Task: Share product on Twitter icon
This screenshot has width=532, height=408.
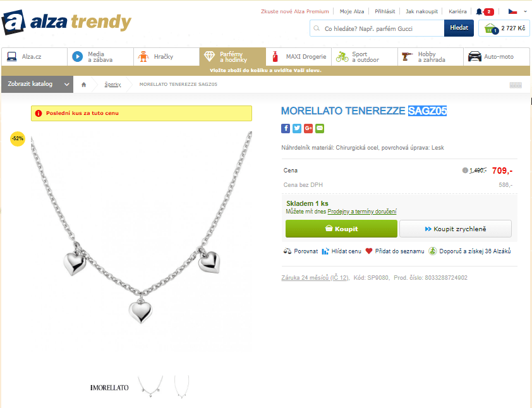Action: [x=297, y=128]
